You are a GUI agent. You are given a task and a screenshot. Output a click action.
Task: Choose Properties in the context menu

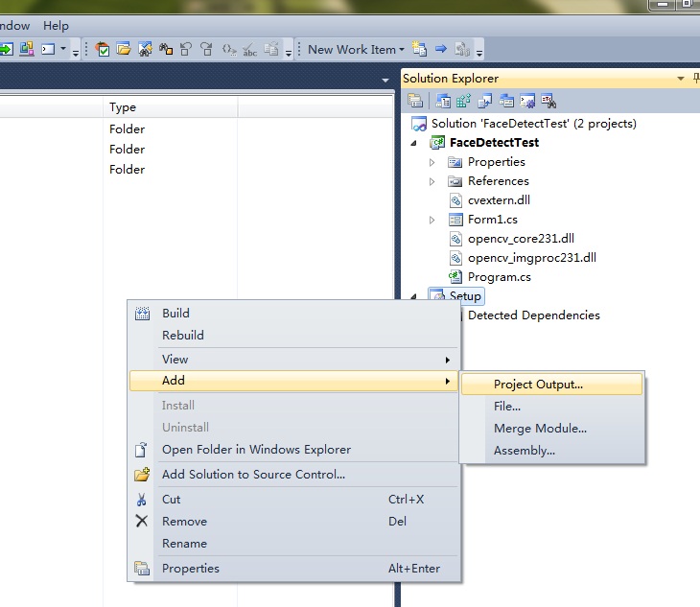tap(293, 569)
